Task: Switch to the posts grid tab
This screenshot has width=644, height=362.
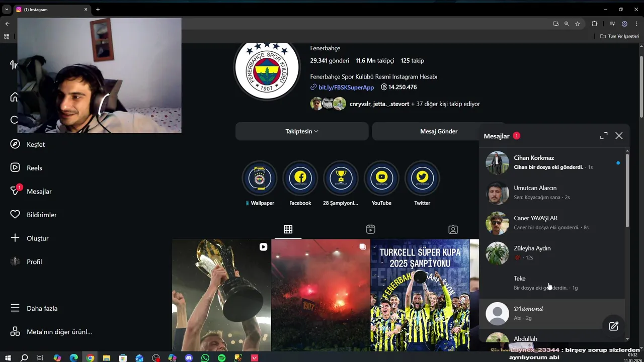Action: (288, 229)
